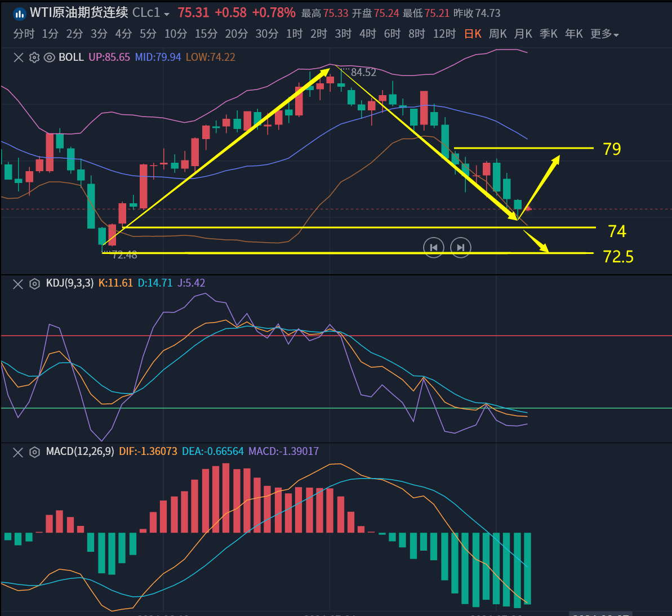Open KDJ indicator settings icon

point(34,283)
